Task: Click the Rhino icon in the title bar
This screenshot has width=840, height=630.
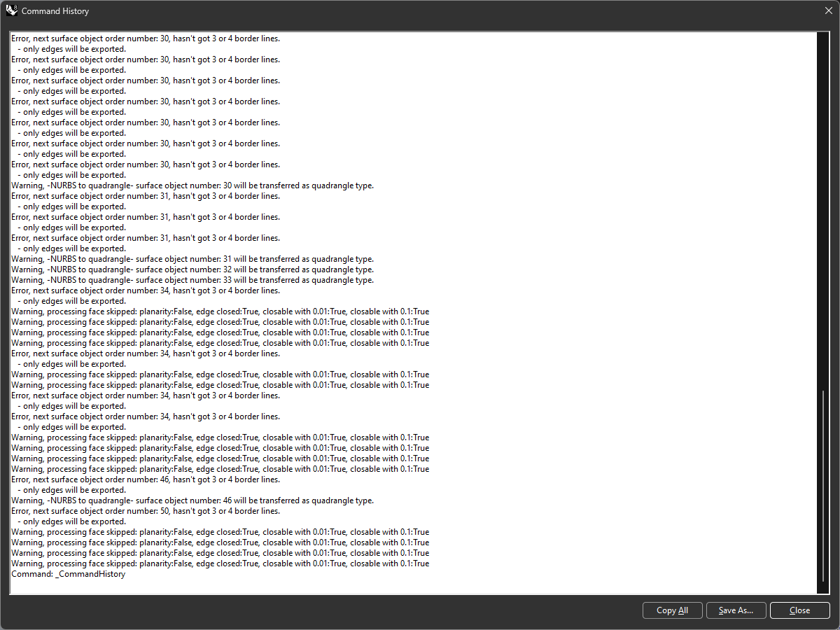Action: 11,11
